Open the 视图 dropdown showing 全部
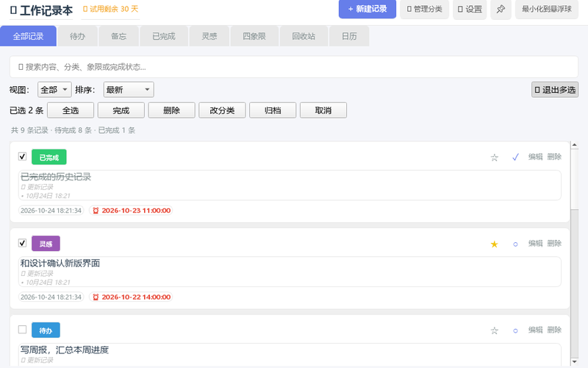588x368 pixels. (x=54, y=90)
